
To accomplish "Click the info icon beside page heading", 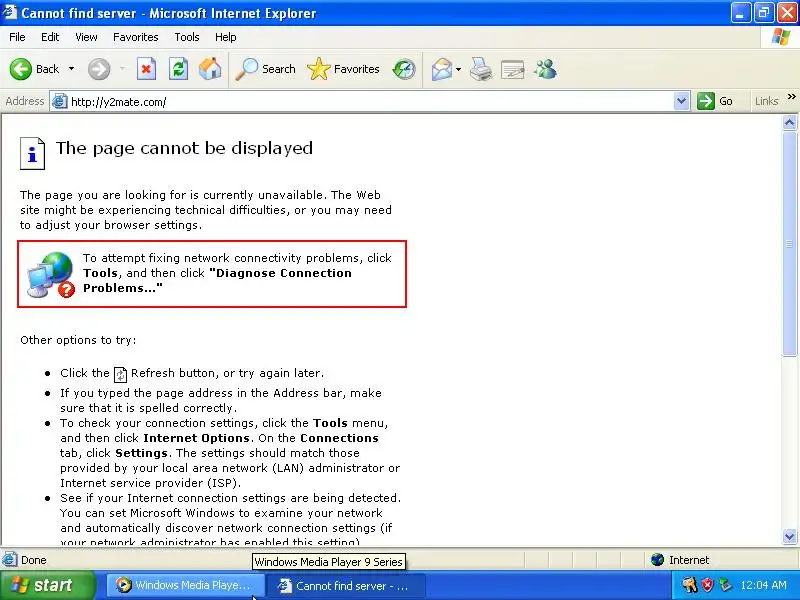I will click(32, 153).
